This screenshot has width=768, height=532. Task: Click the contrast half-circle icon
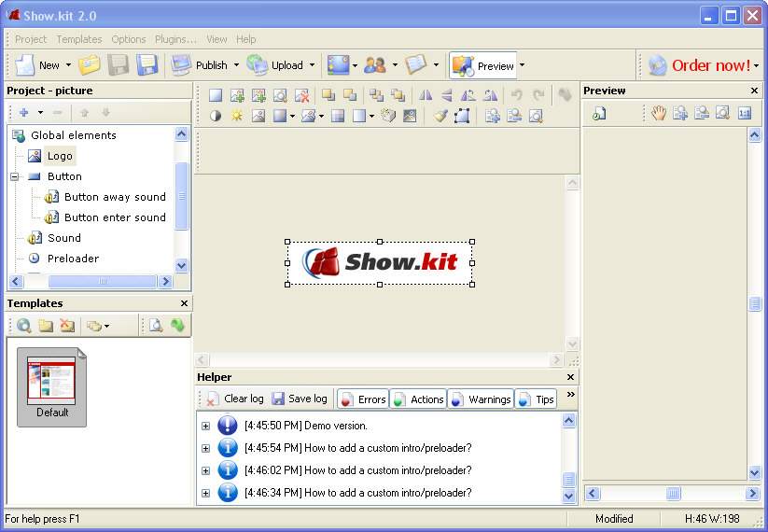tap(216, 116)
